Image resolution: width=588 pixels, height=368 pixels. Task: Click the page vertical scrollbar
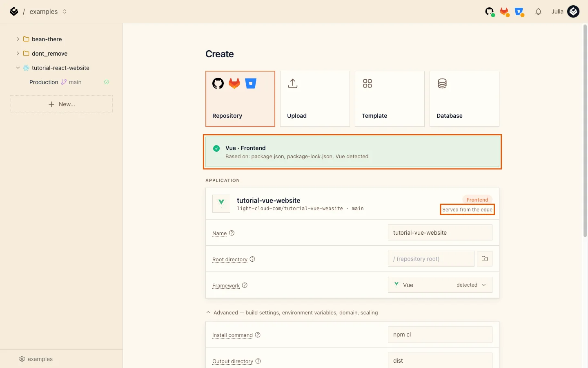click(585, 131)
